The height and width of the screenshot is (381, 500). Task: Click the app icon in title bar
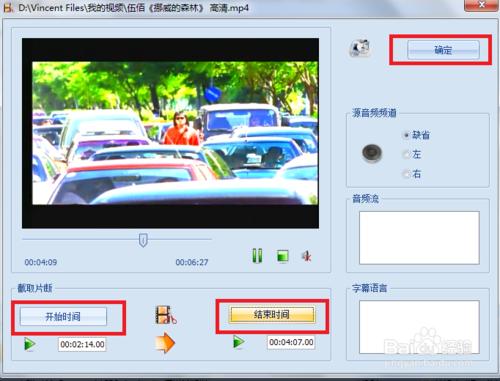(x=8, y=7)
